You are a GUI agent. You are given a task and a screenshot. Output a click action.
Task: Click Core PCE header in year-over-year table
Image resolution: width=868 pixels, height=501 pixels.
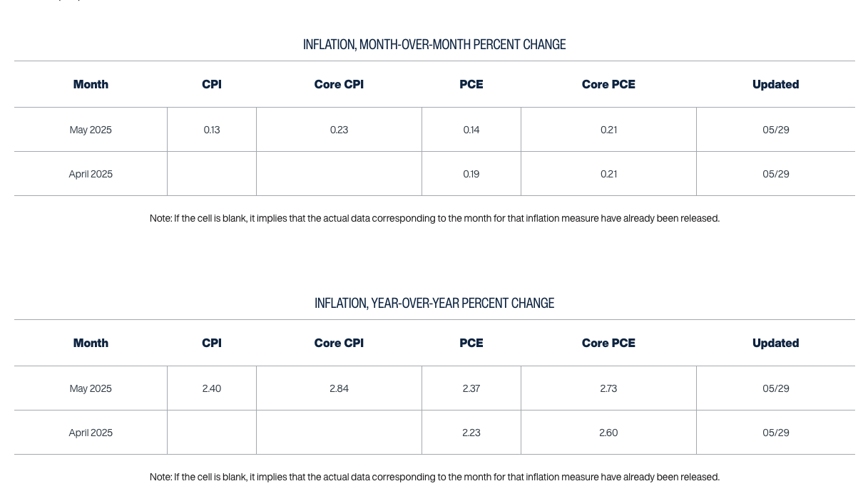pos(608,343)
